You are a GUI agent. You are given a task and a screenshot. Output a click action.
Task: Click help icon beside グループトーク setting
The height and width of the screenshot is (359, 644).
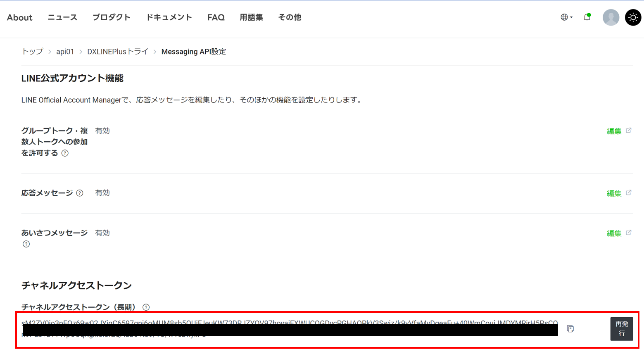[65, 153]
